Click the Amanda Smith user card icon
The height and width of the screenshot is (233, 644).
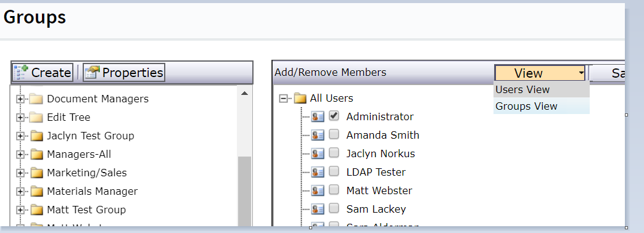pyautogui.click(x=318, y=136)
